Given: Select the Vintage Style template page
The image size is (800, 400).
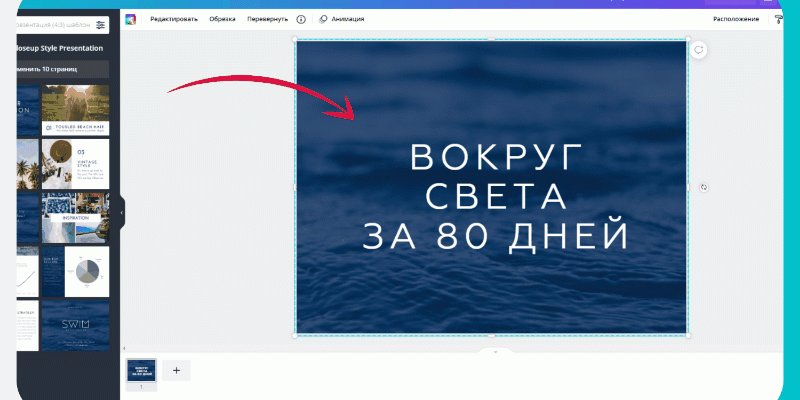Looking at the screenshot, I should tap(75, 163).
